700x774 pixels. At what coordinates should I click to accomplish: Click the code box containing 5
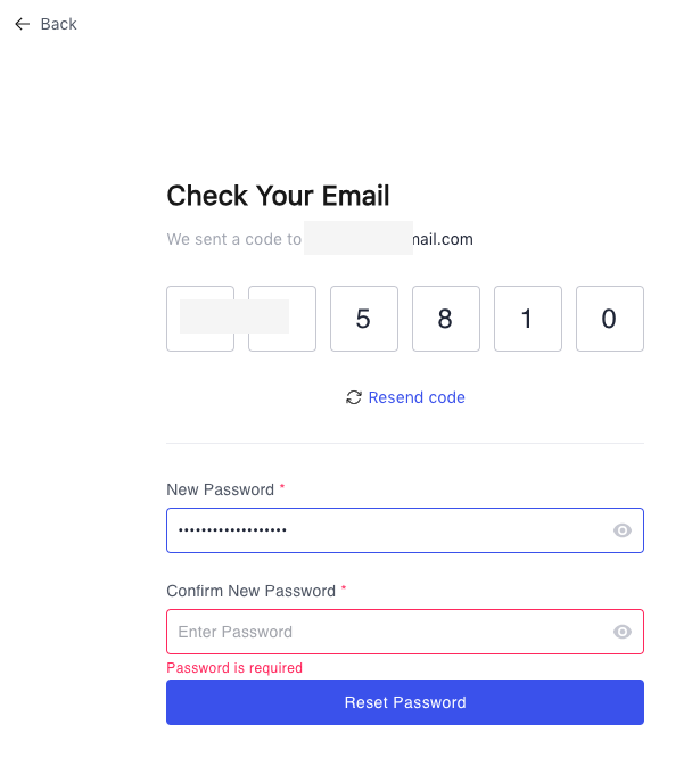tap(364, 319)
